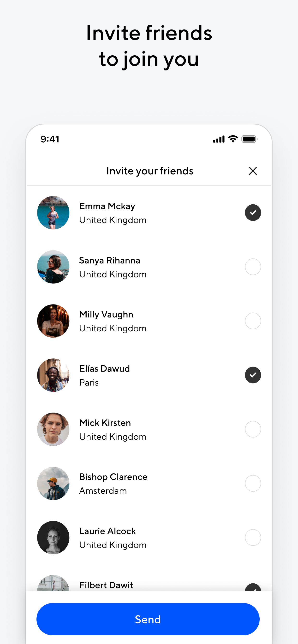Image resolution: width=298 pixels, height=644 pixels.
Task: Select Sanya Rihanna's invite checkbox
Action: click(x=253, y=267)
